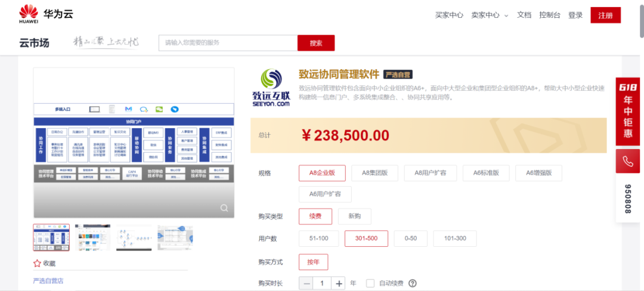This screenshot has width=644, height=291.
Task: Select first product thumbnail with architecture diagram
Action: pos(51,237)
